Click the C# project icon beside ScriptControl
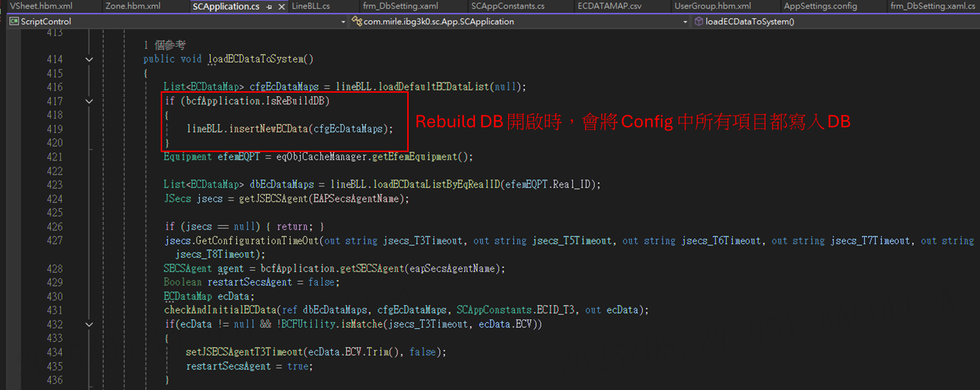This screenshot has width=980, height=390. point(14,21)
